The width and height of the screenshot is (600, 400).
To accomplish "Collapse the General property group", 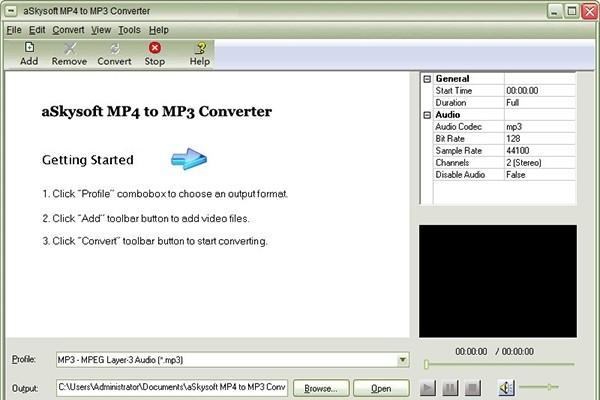I will (427, 79).
